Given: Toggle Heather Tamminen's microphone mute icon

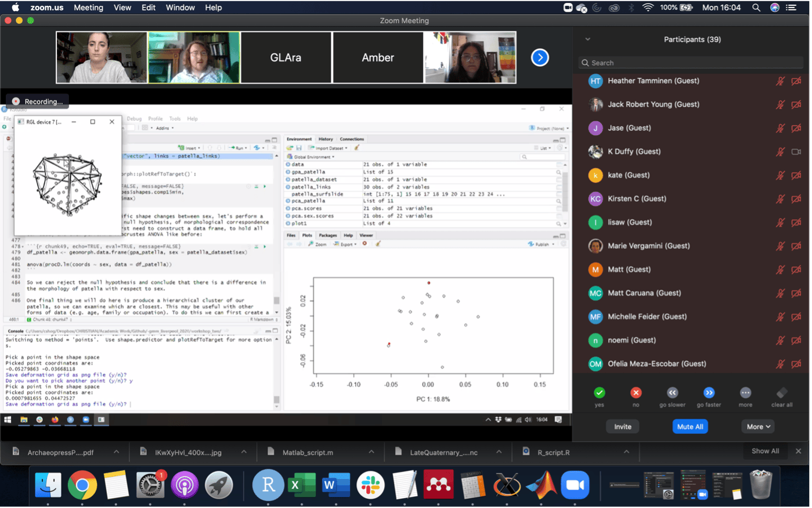Looking at the screenshot, I should 781,81.
